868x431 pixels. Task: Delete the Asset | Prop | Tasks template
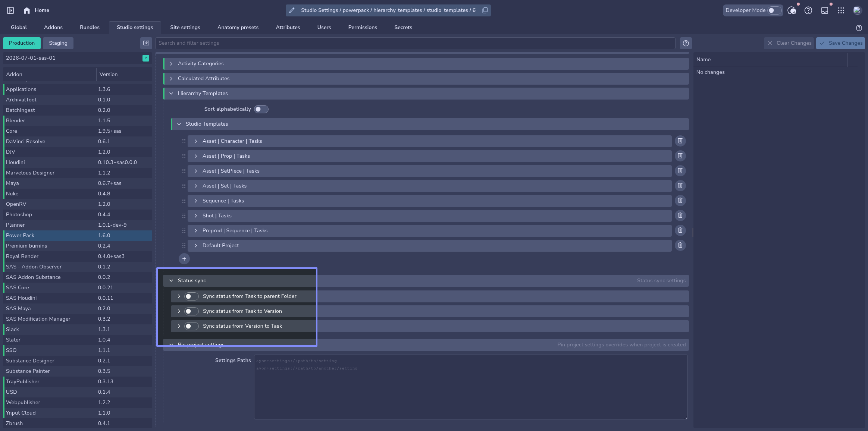tap(680, 156)
